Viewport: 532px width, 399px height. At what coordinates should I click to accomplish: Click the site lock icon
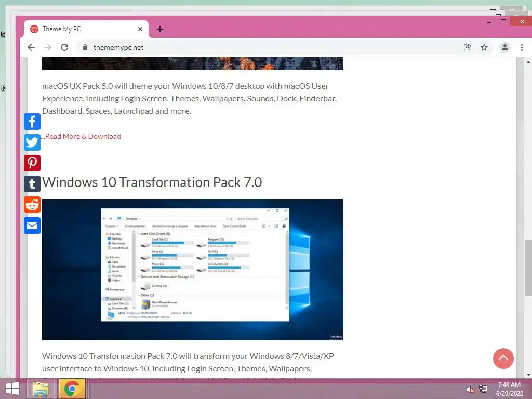click(x=85, y=47)
